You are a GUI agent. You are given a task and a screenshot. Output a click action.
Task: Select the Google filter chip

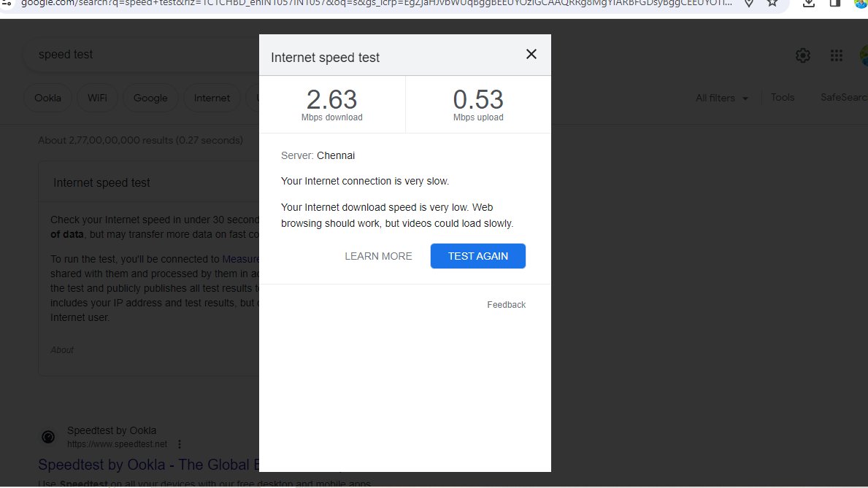[150, 98]
